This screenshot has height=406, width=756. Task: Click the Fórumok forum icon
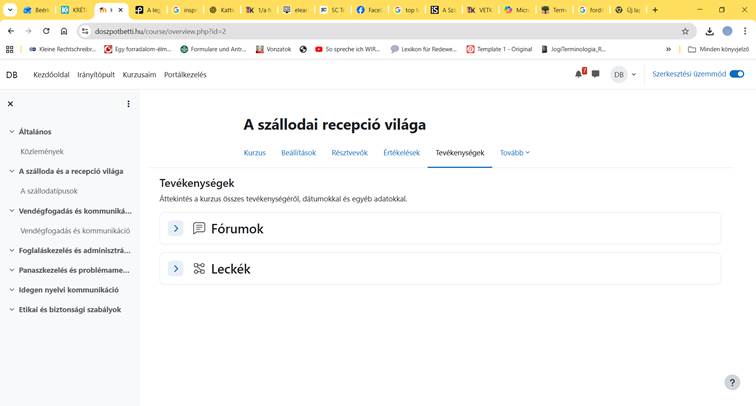coord(199,228)
